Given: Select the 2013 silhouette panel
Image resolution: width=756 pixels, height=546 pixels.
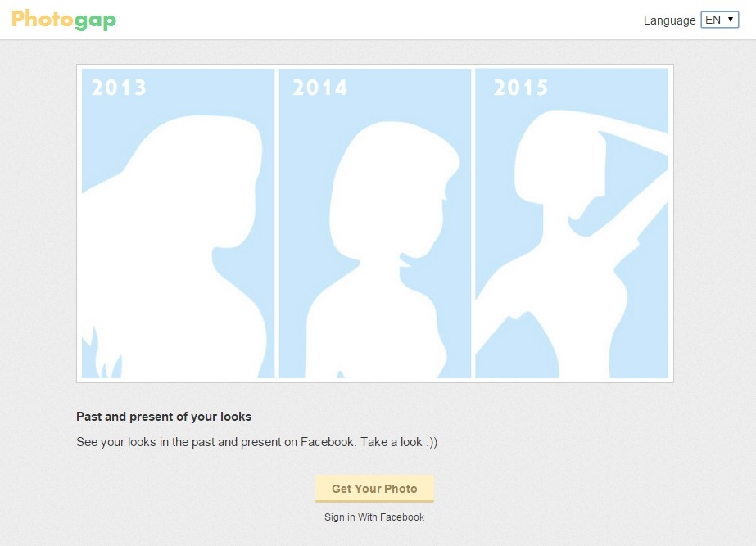Looking at the screenshot, I should point(178,223).
